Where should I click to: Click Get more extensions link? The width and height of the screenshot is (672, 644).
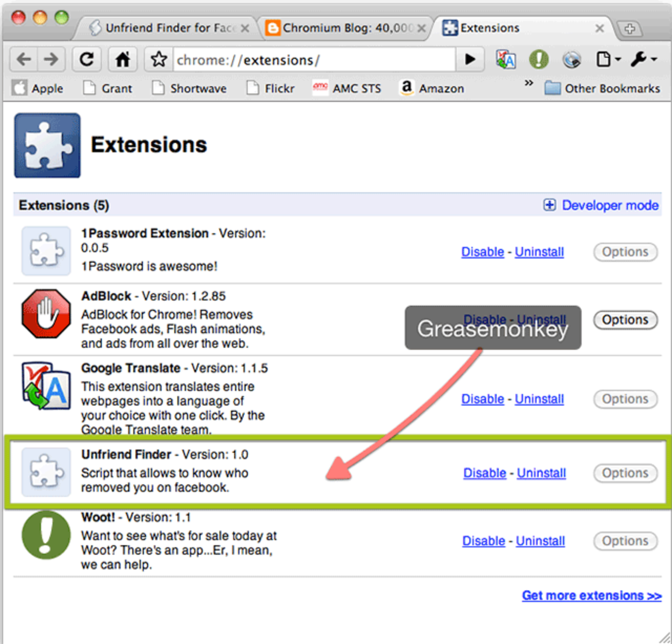591,595
